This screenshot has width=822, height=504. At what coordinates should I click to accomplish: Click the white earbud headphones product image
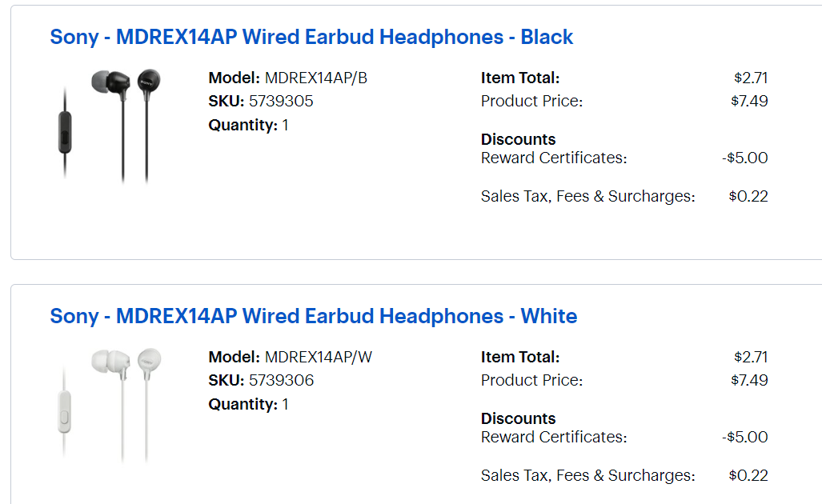pos(109,405)
